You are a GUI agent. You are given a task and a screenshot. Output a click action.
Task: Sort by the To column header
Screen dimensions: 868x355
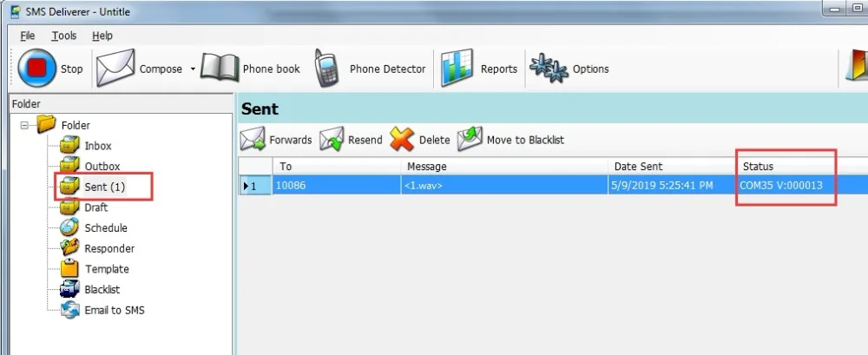(337, 166)
